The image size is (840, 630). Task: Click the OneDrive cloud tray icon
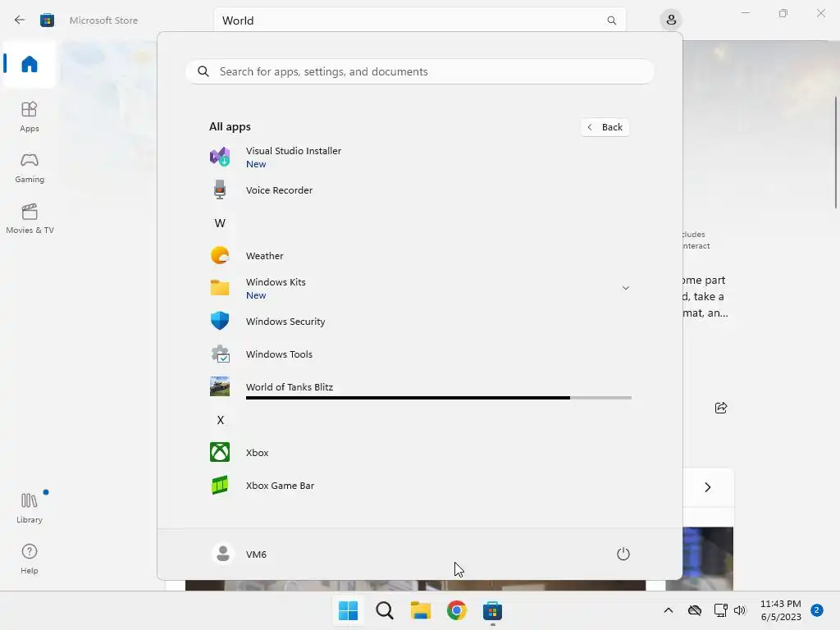695,610
